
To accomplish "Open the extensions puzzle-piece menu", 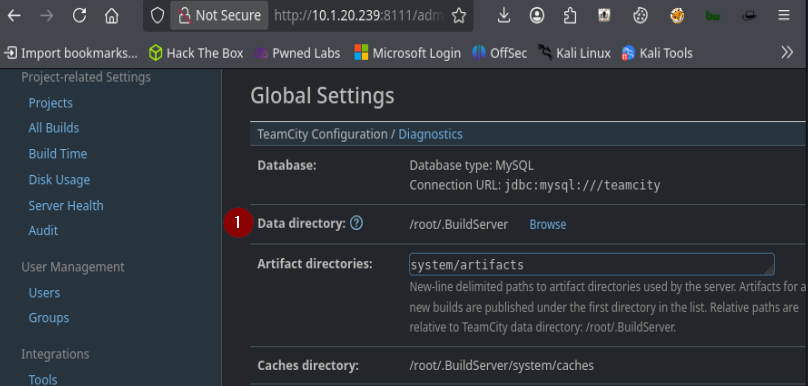I will 570,16.
